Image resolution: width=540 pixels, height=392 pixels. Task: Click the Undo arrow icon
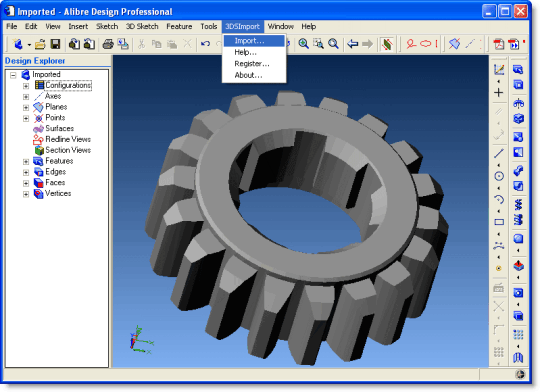click(206, 44)
